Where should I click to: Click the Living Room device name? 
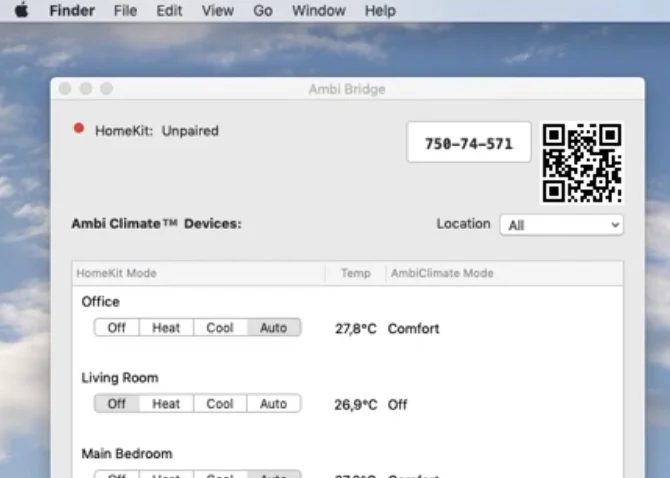120,378
